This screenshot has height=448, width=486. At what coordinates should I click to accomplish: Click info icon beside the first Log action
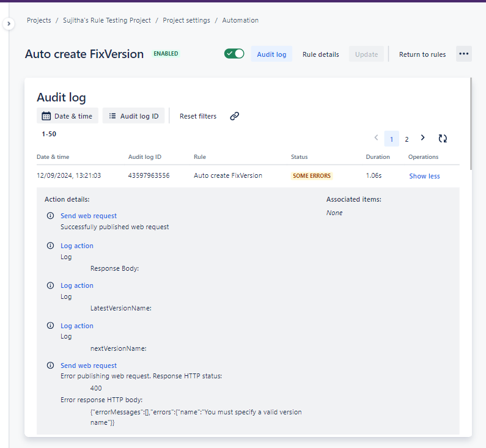click(50, 246)
